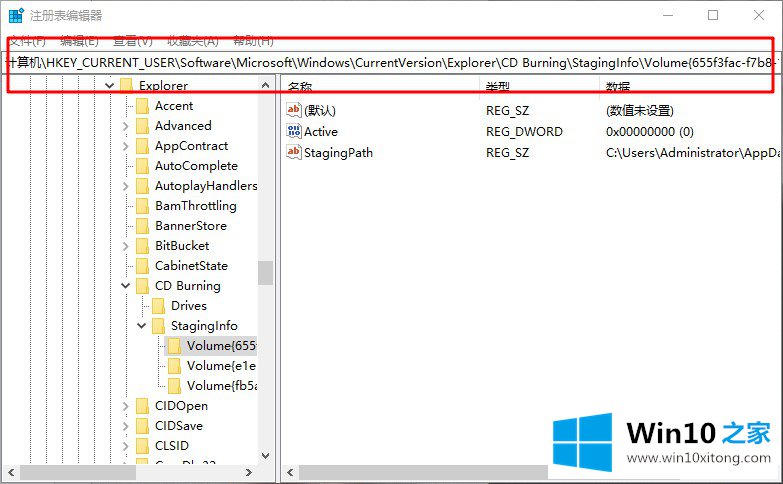Click tree pane scroll right arrow
Screen dimensions: 783x484
249,472
